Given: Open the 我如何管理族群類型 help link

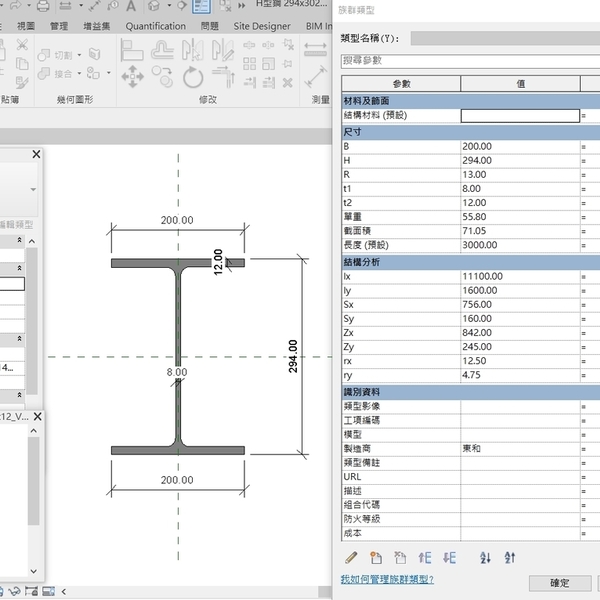Looking at the screenshot, I should [387, 579].
